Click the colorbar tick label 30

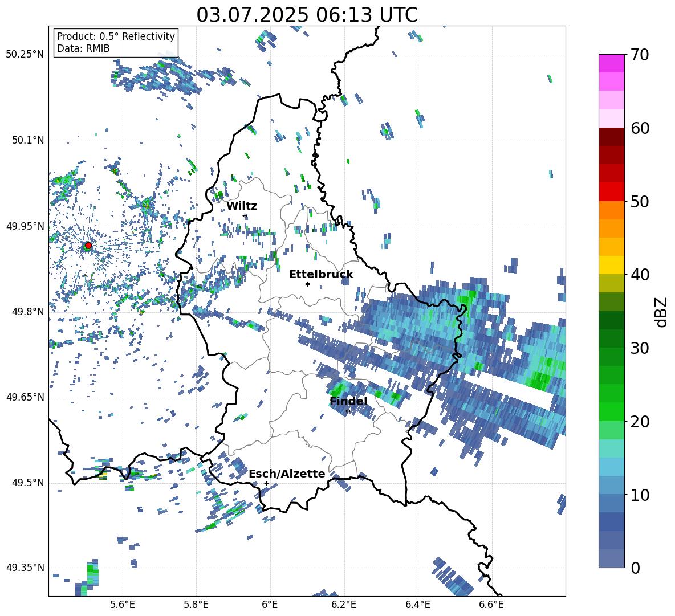point(640,348)
